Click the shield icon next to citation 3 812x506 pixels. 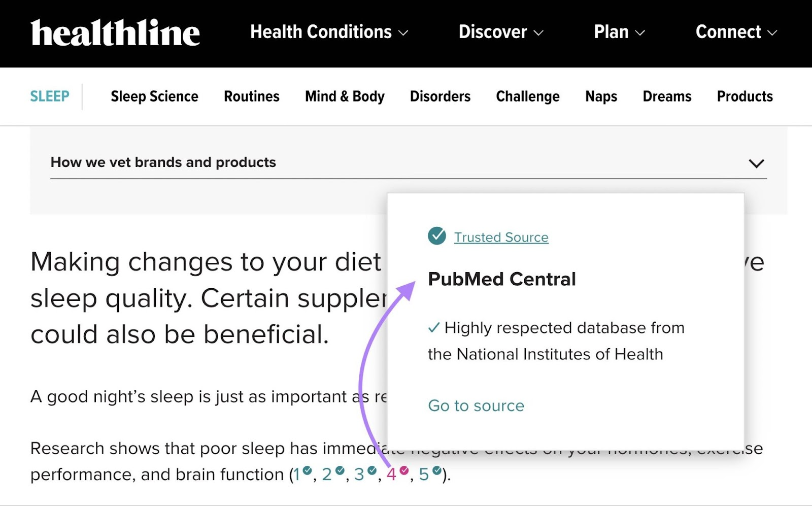tap(373, 471)
